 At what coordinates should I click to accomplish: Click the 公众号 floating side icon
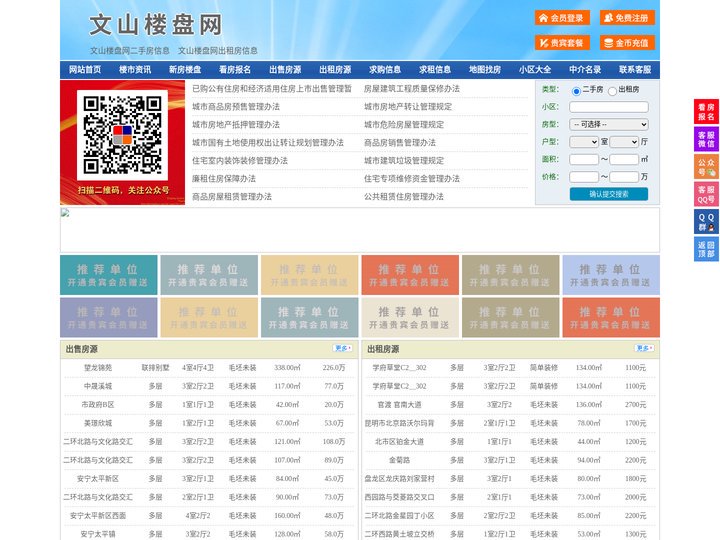(x=706, y=167)
